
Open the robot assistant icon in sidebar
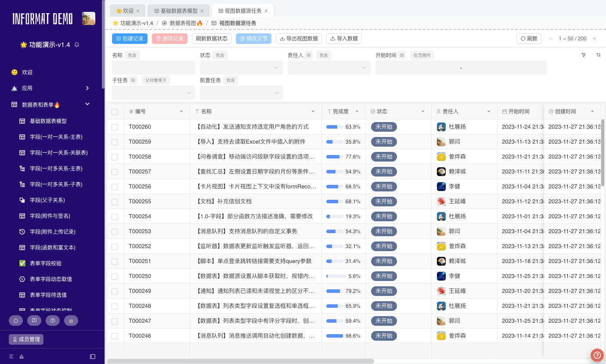pyautogui.click(x=71, y=321)
